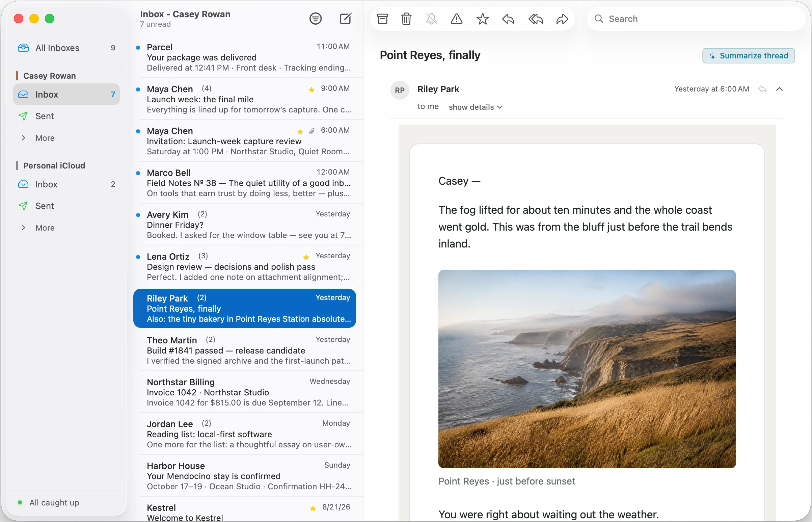This screenshot has height=522, width=812.
Task: Open Sent under Personal iCloud
Action: click(66, 206)
